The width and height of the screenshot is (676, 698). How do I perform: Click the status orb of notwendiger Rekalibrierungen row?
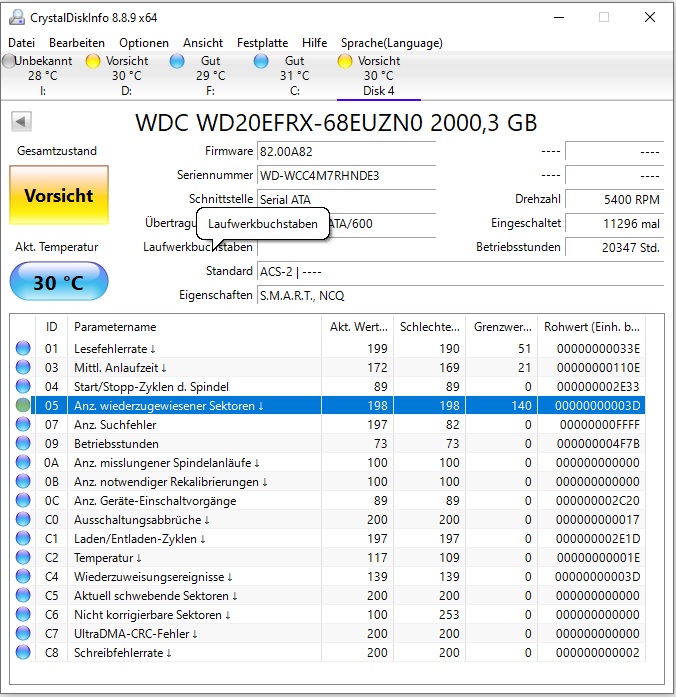tap(23, 481)
